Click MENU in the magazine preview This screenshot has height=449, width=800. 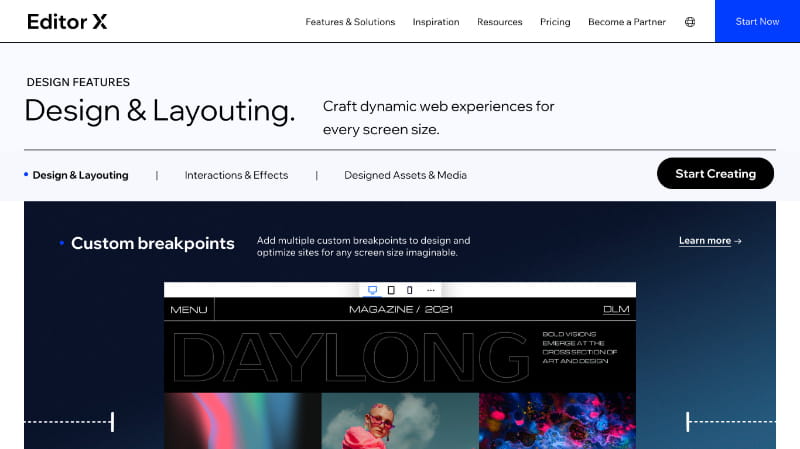(x=189, y=310)
